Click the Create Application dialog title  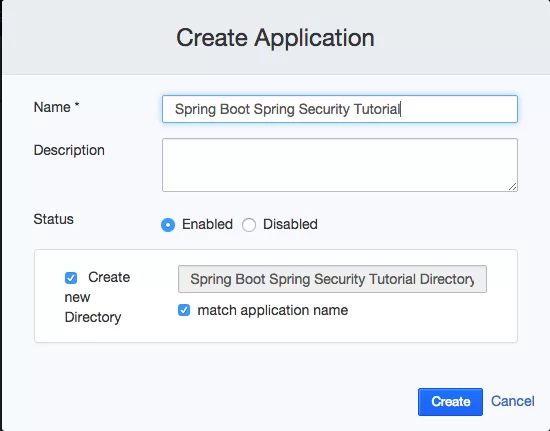coord(275,38)
